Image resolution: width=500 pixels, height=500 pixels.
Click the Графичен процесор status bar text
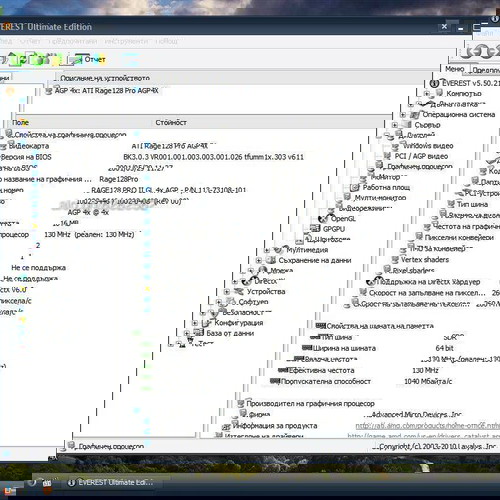(111, 446)
